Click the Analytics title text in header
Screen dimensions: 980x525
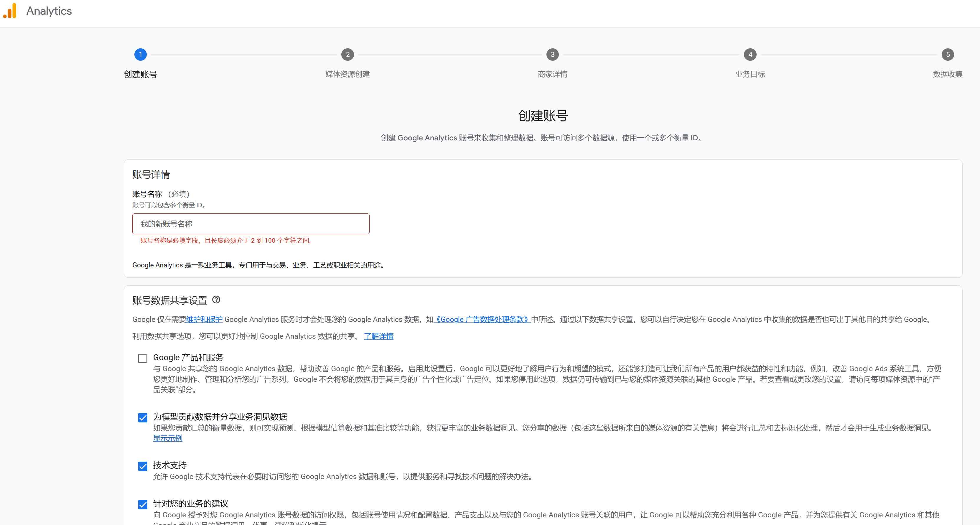[x=49, y=11]
